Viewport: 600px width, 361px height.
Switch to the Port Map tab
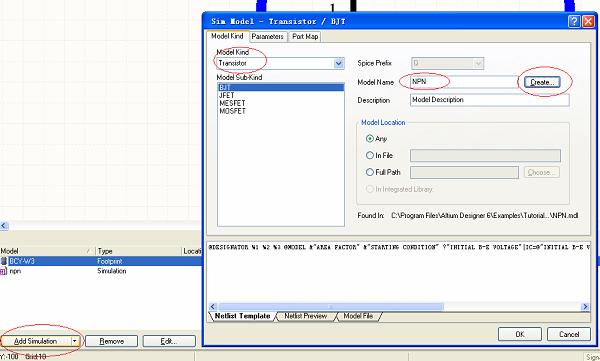coord(305,36)
